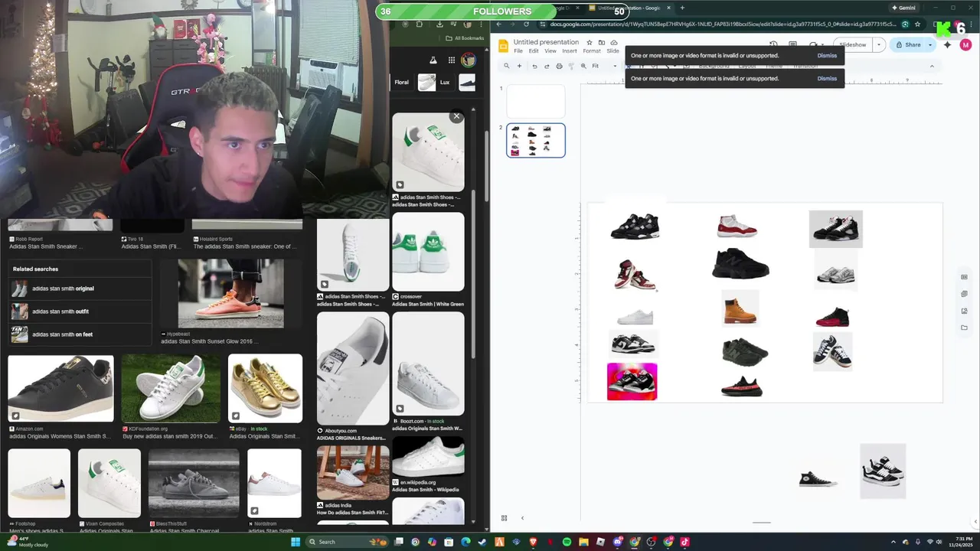This screenshot has width=980, height=551.
Task: Close the Untitled presentation tab
Action: (668, 8)
